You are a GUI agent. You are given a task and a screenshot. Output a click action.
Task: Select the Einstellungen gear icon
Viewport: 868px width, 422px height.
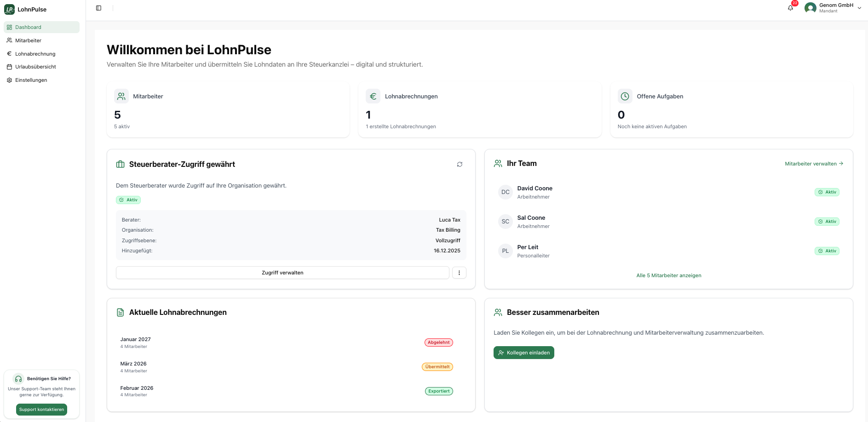(x=9, y=80)
